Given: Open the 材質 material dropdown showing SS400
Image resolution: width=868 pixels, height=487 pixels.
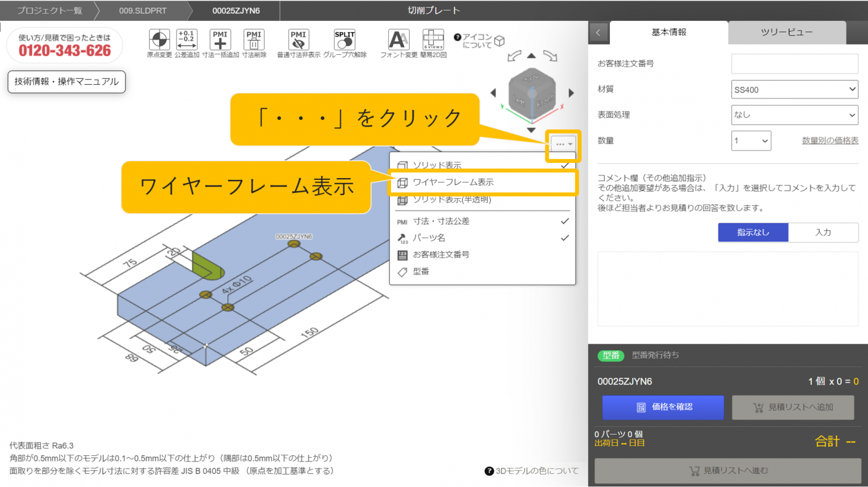Looking at the screenshot, I should (794, 89).
